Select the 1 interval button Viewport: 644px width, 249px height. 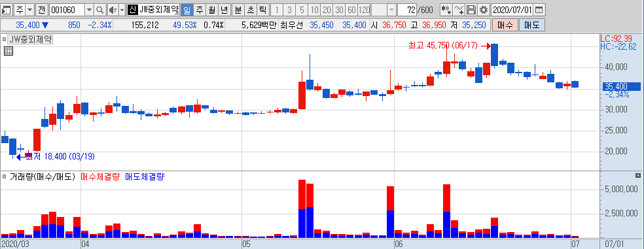click(277, 9)
